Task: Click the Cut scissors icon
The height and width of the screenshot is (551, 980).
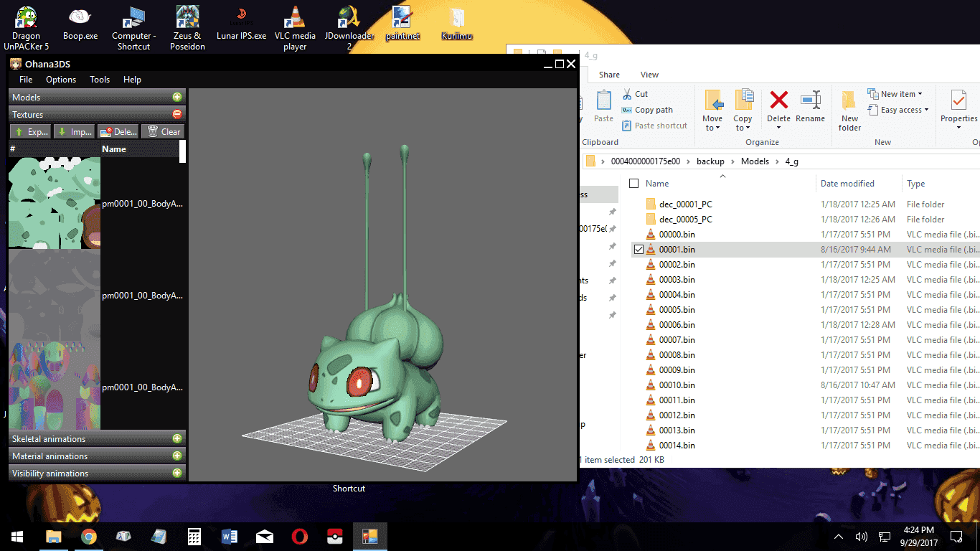Action: [626, 94]
